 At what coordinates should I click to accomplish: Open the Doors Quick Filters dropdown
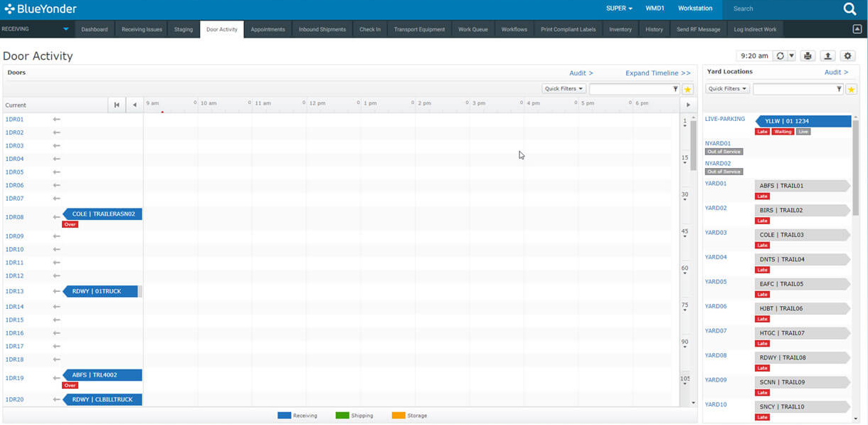[563, 89]
